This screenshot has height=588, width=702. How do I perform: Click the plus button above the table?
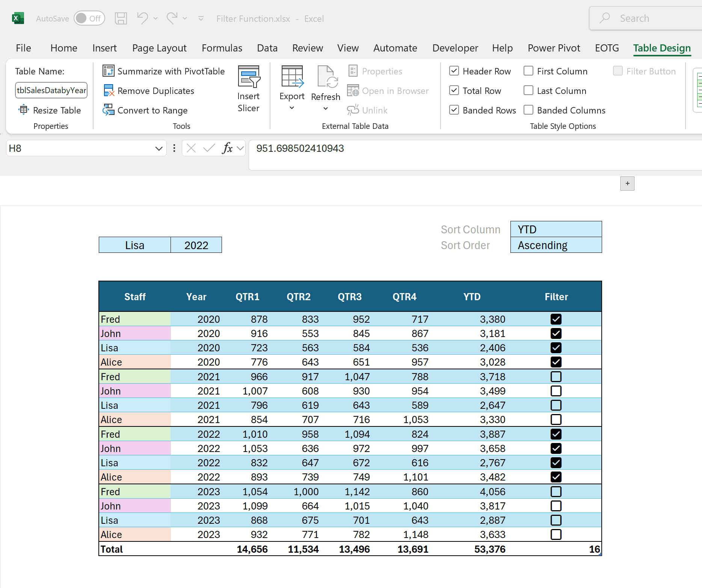click(627, 183)
